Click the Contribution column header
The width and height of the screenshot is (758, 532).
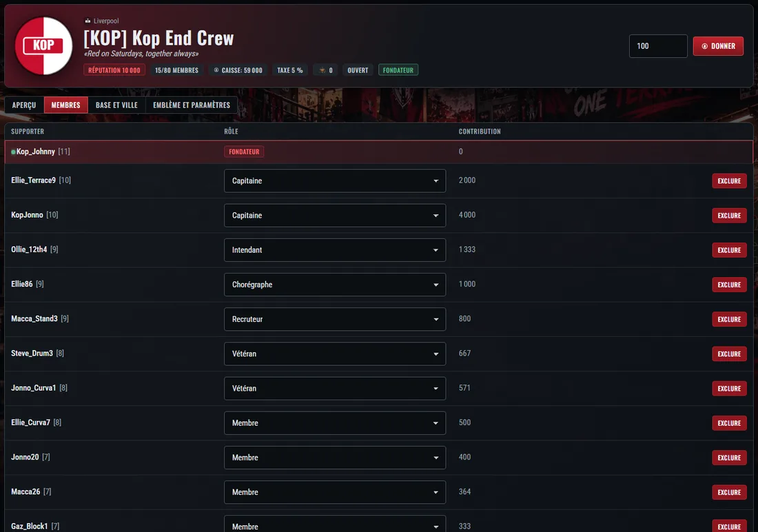tap(480, 132)
